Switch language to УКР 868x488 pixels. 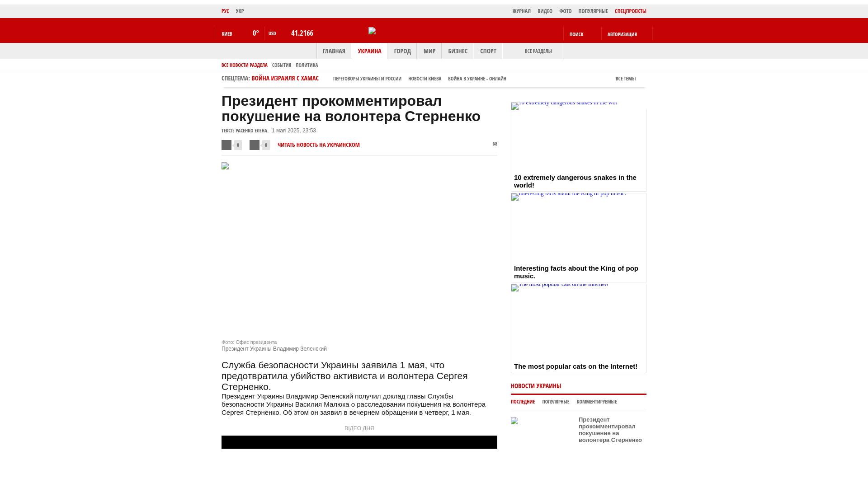[x=240, y=11]
